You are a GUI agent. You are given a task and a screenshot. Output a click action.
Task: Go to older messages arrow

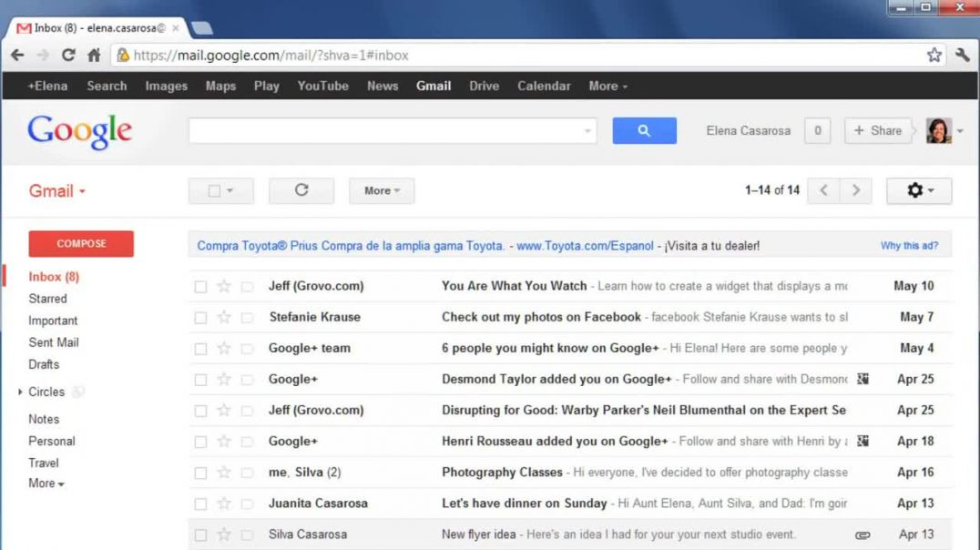pyautogui.click(x=855, y=190)
